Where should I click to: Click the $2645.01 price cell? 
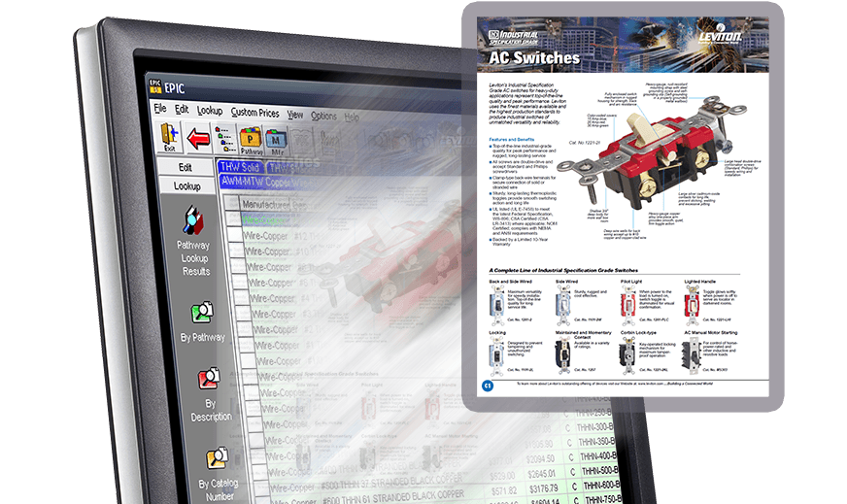[x=541, y=474]
